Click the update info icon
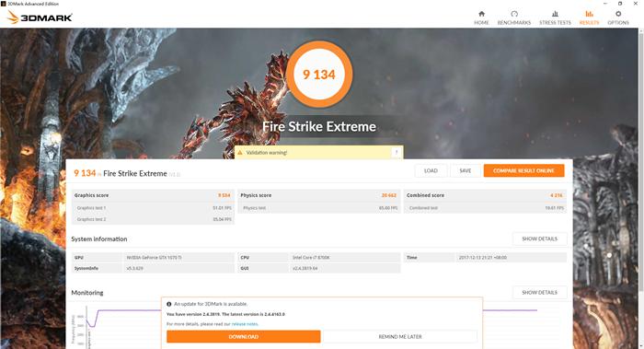644x349 pixels. pyautogui.click(x=168, y=304)
